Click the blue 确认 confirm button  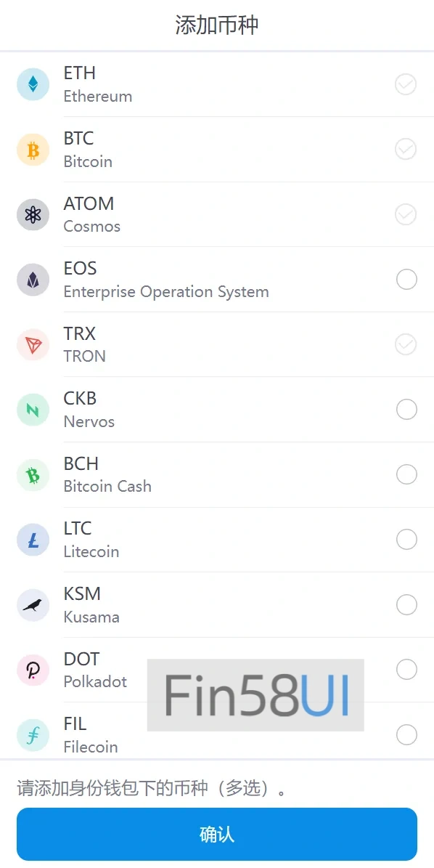(x=217, y=835)
